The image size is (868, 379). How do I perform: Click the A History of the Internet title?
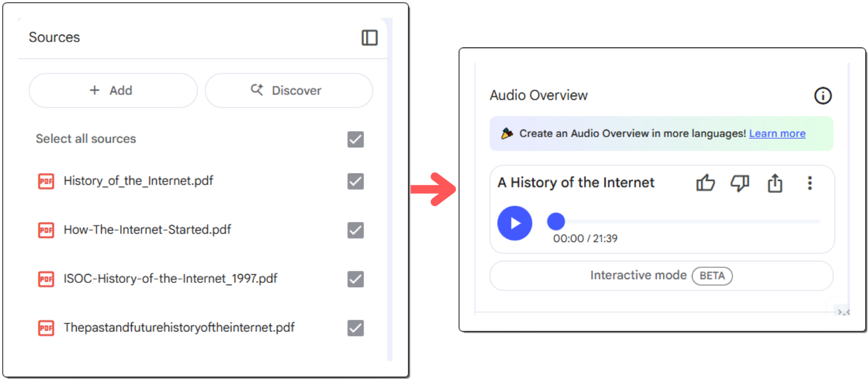coord(576,182)
